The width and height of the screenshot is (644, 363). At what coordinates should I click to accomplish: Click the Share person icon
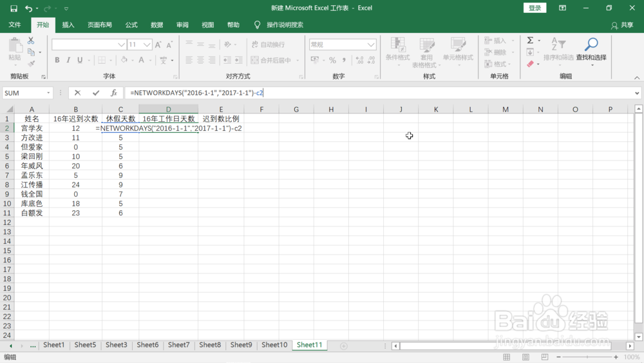pos(614,26)
